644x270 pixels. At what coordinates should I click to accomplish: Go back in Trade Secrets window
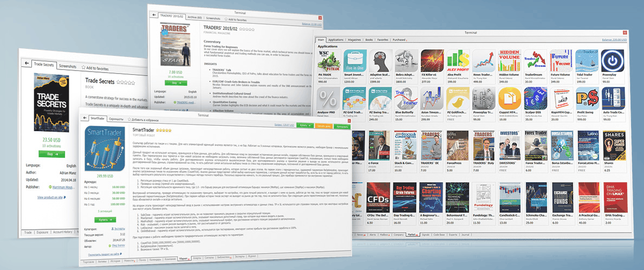coord(27,63)
